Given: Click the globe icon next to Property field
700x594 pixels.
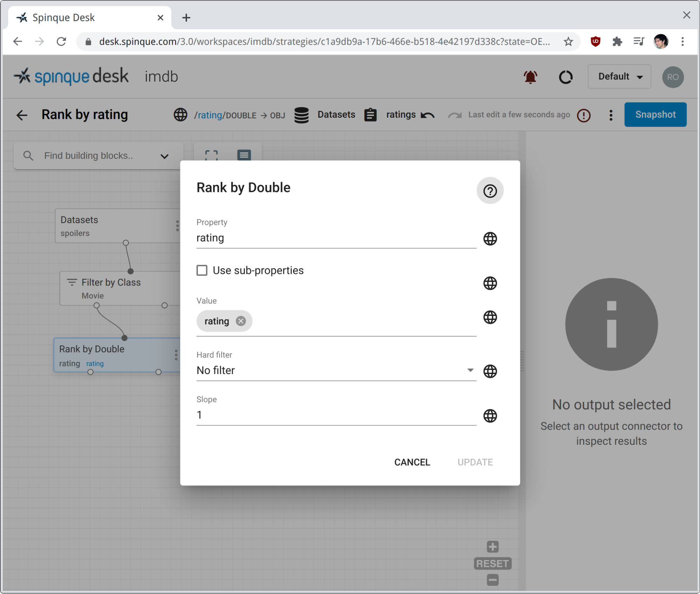Looking at the screenshot, I should pos(491,238).
